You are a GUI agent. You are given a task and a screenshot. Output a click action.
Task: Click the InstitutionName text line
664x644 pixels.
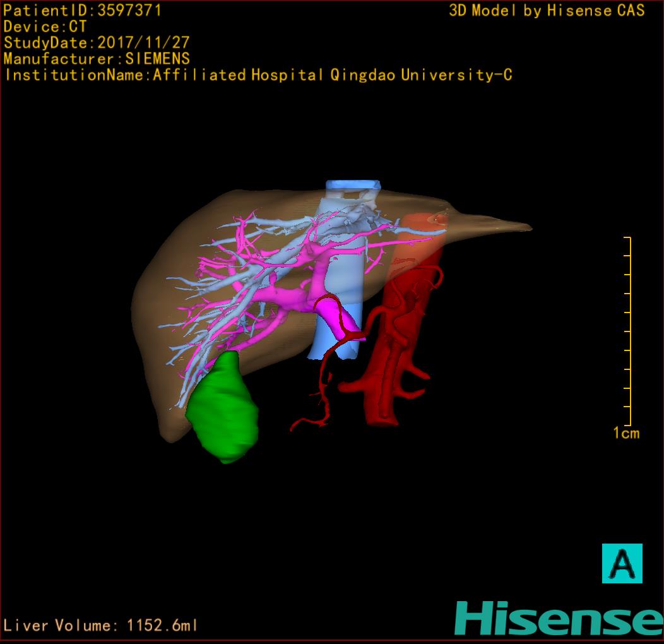click(259, 75)
